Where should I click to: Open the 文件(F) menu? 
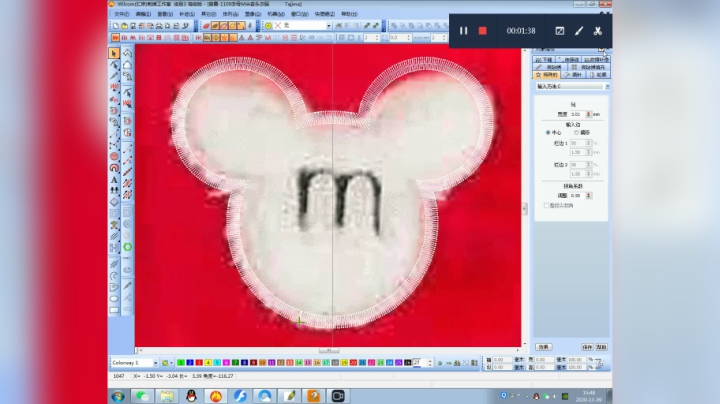pos(122,14)
